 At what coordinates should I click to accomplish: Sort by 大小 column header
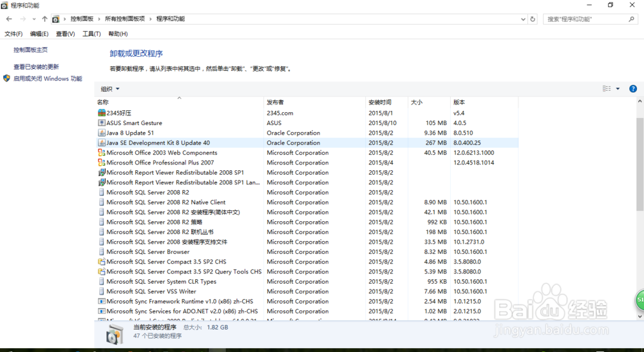point(429,102)
